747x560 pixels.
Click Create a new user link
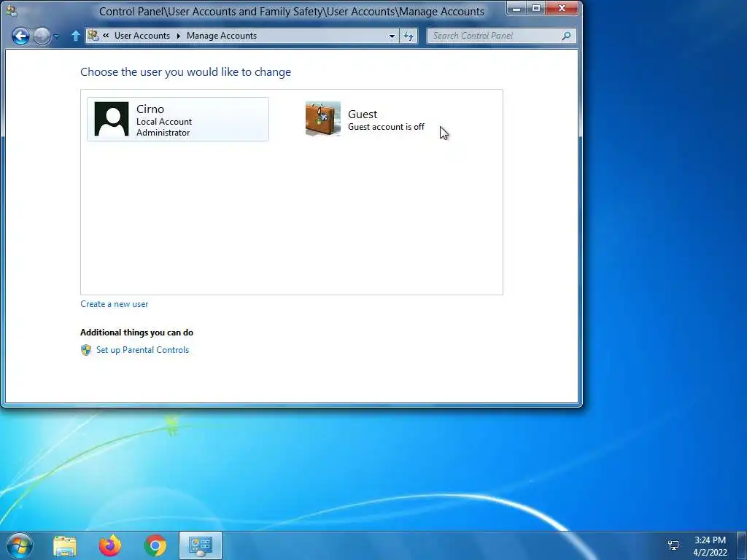click(115, 304)
